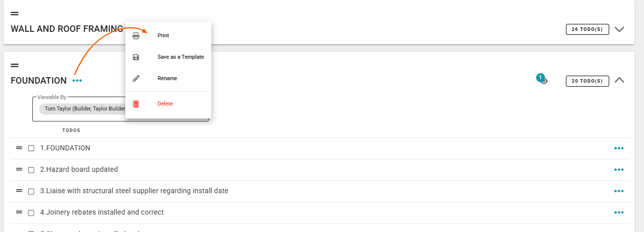644x232 pixels.
Task: Click the printer icon in the menu
Action: [136, 36]
